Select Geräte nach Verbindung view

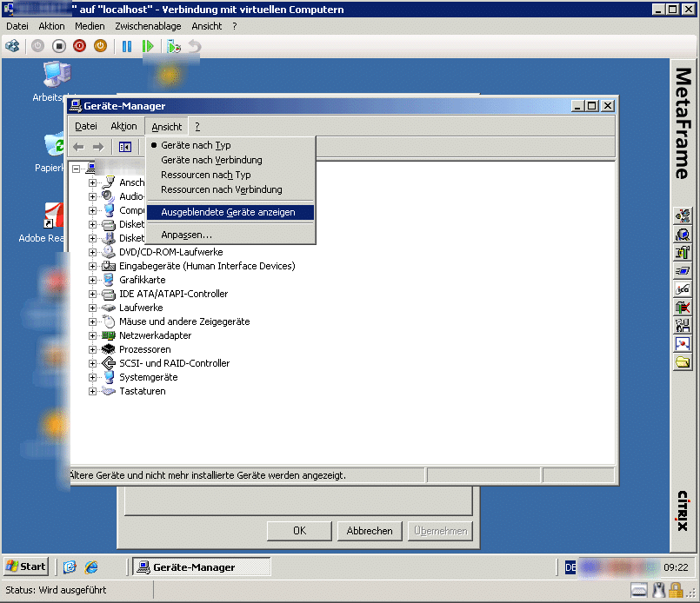pyautogui.click(x=230, y=160)
